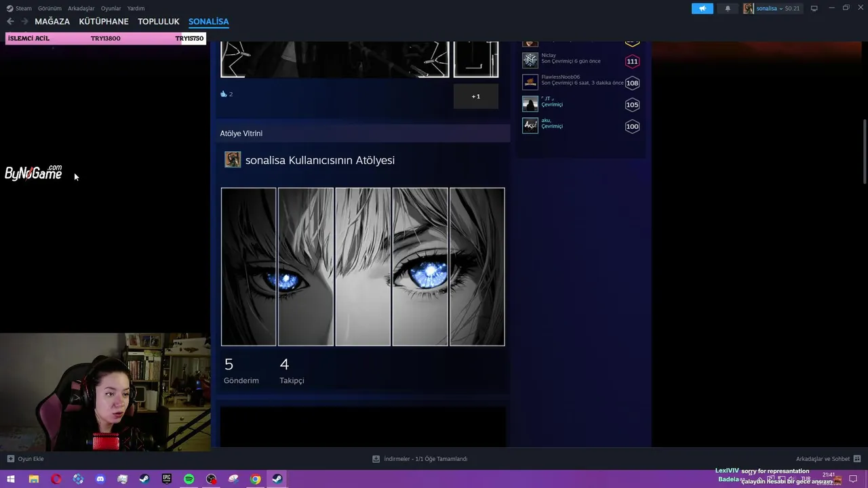Open OBS Studio from taskbar
Screen dimensions: 868x488
[x=212, y=479]
